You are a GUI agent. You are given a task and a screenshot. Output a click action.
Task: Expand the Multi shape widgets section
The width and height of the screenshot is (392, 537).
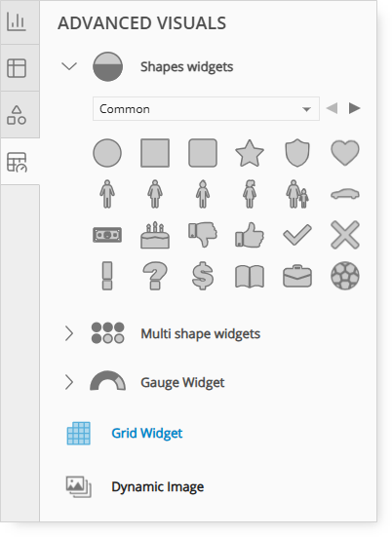69,333
